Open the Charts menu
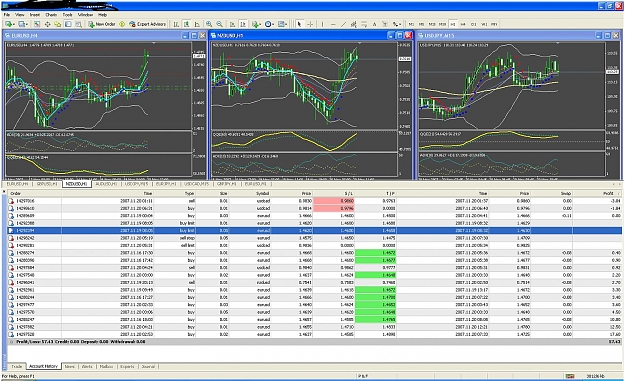The width and height of the screenshot is (625, 381). click(51, 15)
